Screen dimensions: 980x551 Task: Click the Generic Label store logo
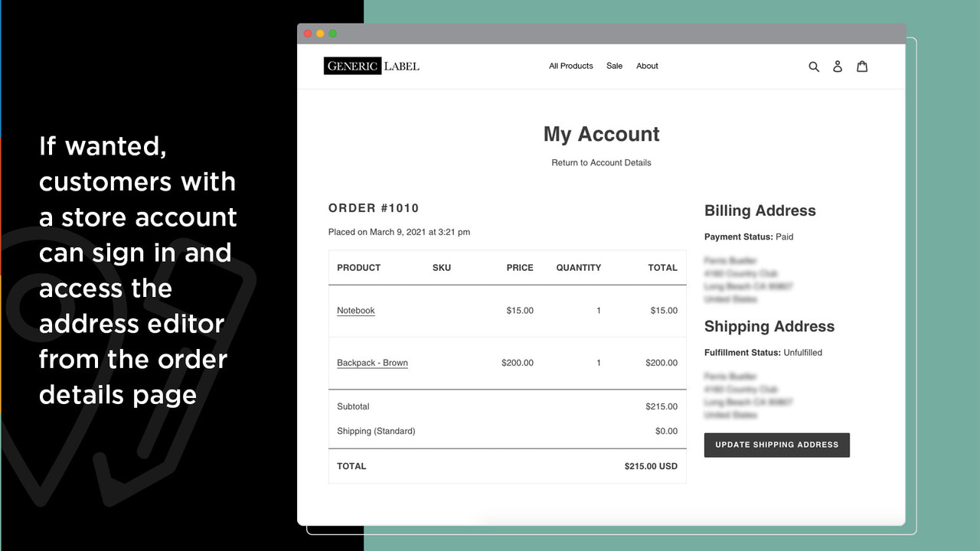371,66
